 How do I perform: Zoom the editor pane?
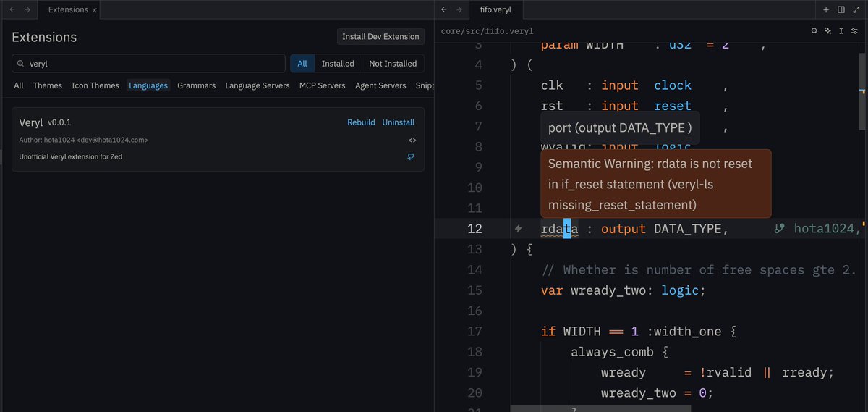coord(855,10)
